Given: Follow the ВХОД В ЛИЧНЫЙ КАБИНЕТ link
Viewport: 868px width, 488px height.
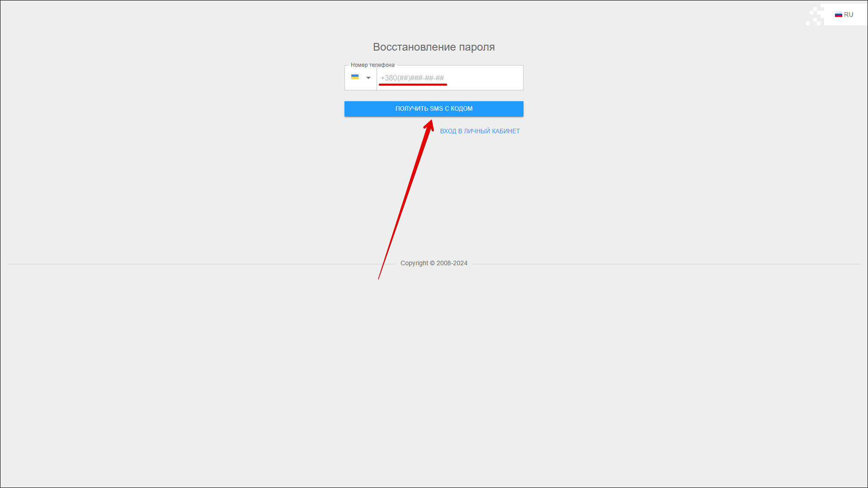Looking at the screenshot, I should click(480, 131).
